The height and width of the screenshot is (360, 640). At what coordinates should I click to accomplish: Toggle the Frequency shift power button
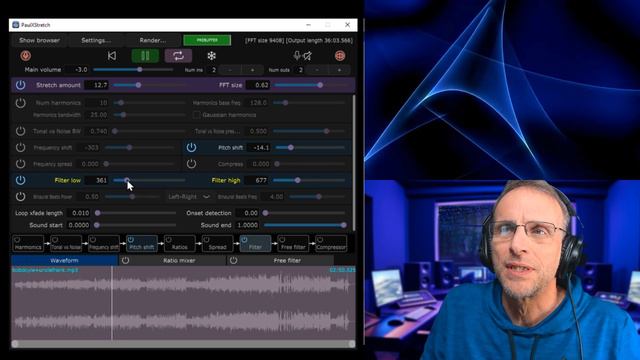(20, 147)
